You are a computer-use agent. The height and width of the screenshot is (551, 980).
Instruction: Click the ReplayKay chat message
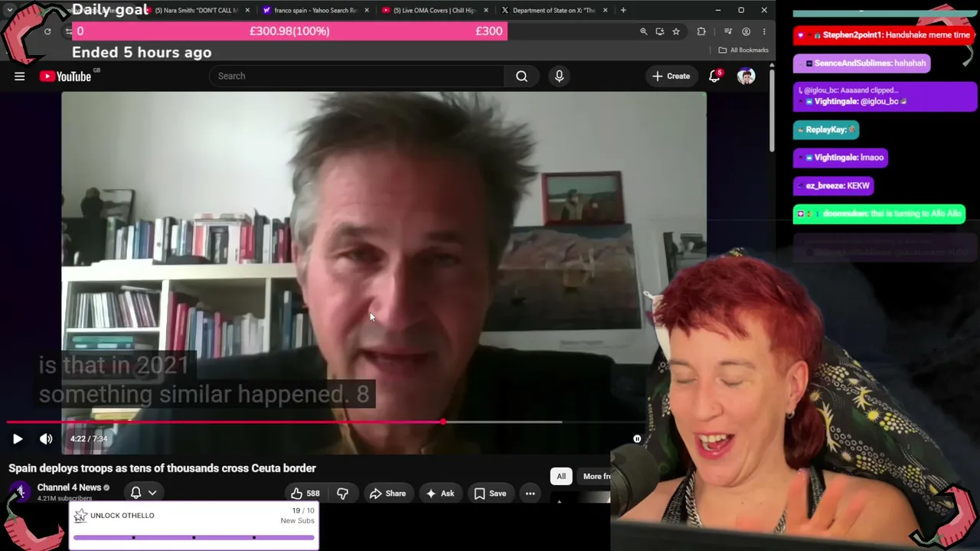(x=826, y=129)
